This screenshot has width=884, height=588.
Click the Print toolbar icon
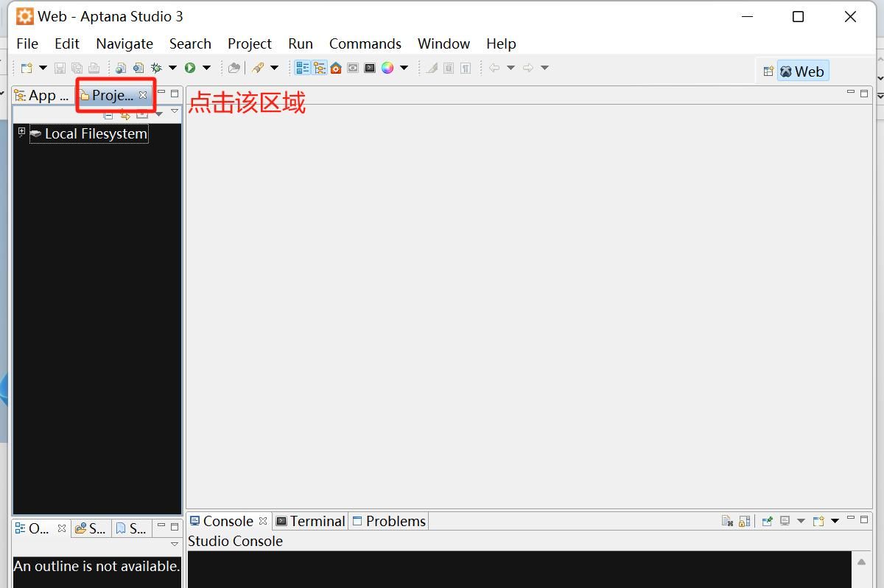point(94,67)
